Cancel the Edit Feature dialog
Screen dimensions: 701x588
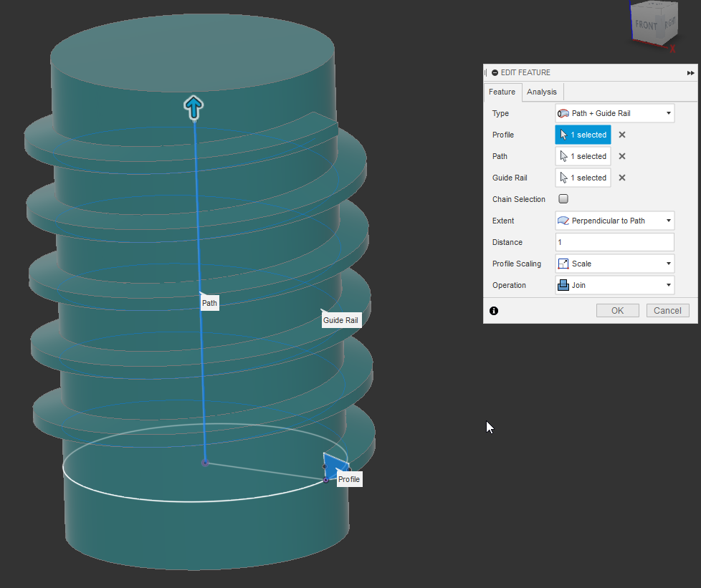(667, 311)
